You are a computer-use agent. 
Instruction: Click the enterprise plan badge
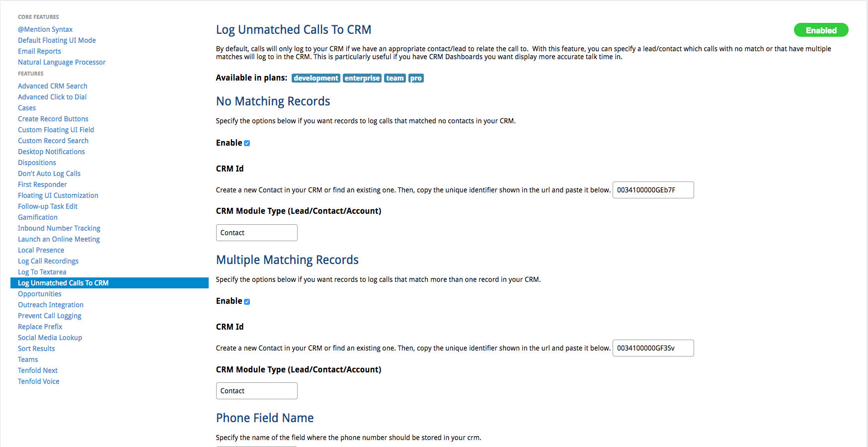coord(362,78)
